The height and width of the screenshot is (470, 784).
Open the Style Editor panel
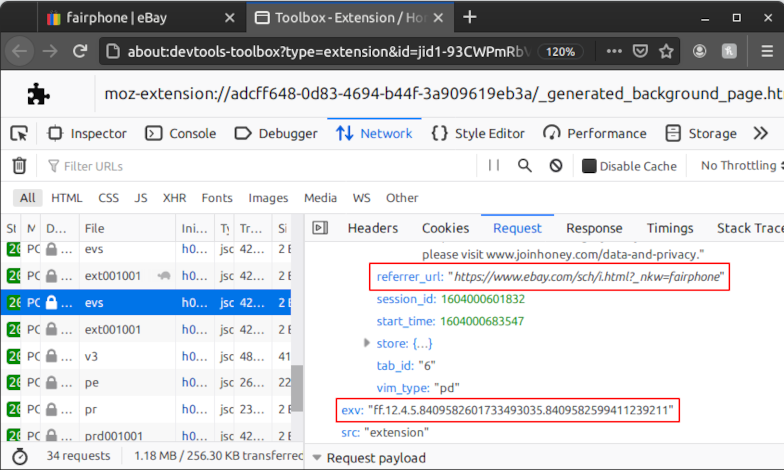(x=478, y=134)
